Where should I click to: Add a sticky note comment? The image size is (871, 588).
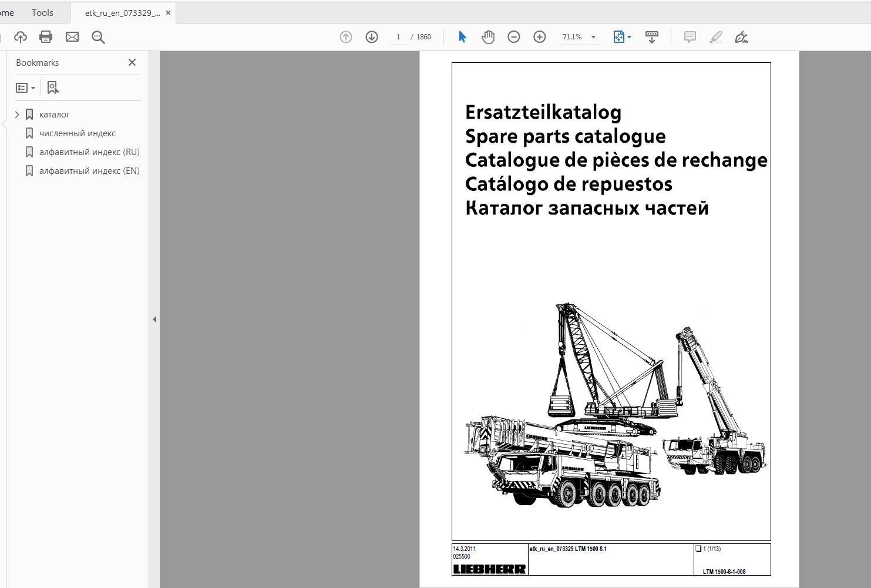click(x=690, y=37)
